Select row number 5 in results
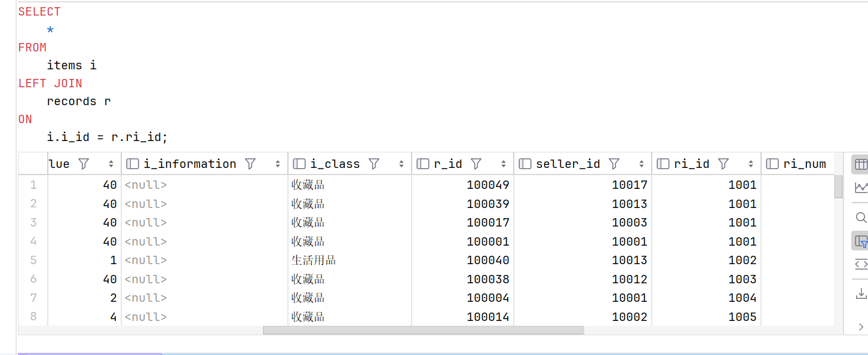The width and height of the screenshot is (868, 355). click(x=33, y=260)
